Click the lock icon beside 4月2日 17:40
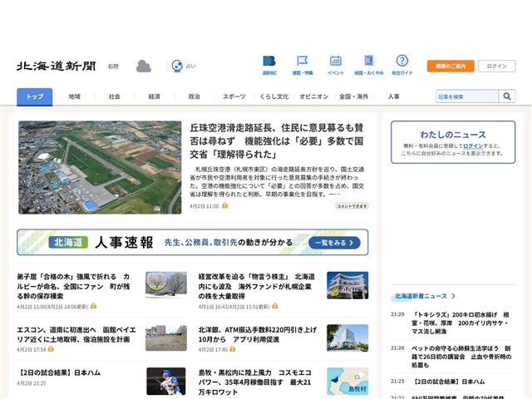532x399 pixels. coord(233,349)
